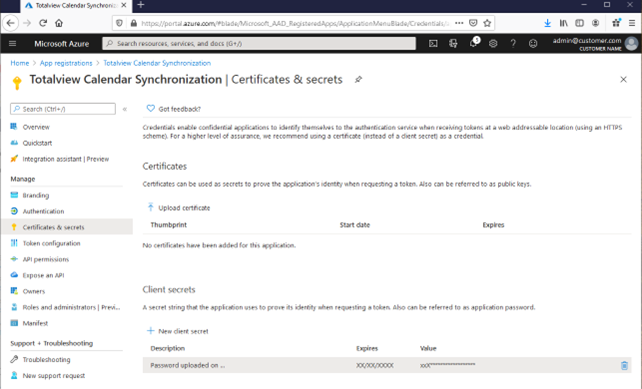Delete the client secret with trash icon
The width and height of the screenshot is (642, 389).
point(624,365)
